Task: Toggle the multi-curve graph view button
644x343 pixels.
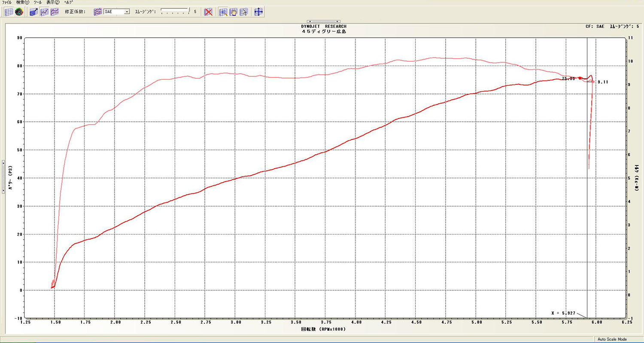Action: tap(55, 12)
